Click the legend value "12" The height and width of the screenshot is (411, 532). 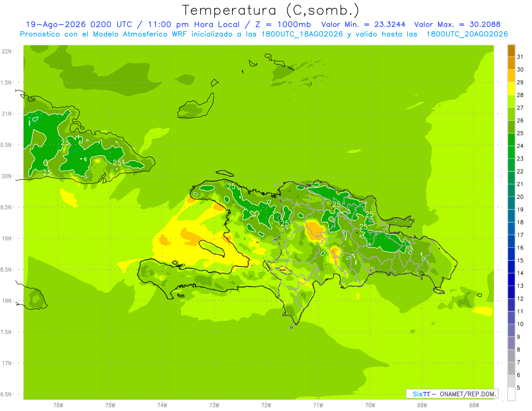[x=520, y=298]
